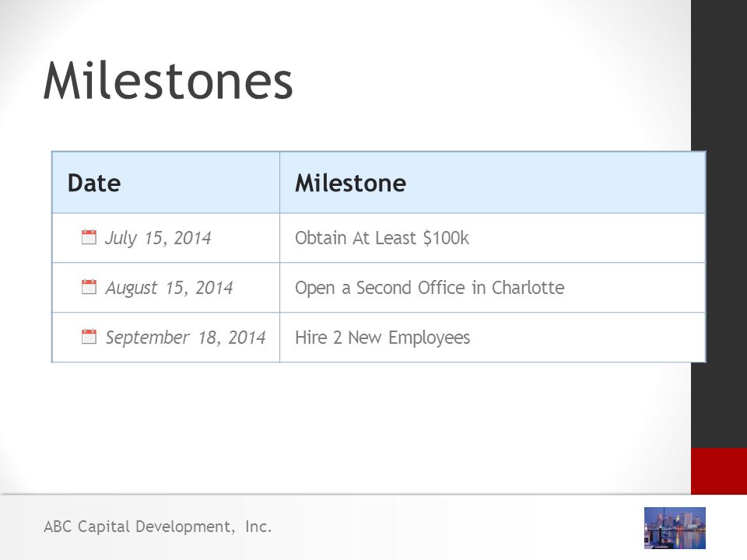Image resolution: width=747 pixels, height=560 pixels.
Task: Click the calendar icon beside August 15, 2014
Action: [89, 287]
